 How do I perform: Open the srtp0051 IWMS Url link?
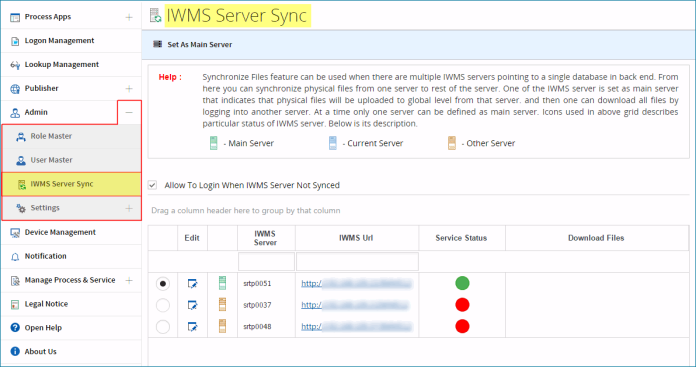[357, 283]
